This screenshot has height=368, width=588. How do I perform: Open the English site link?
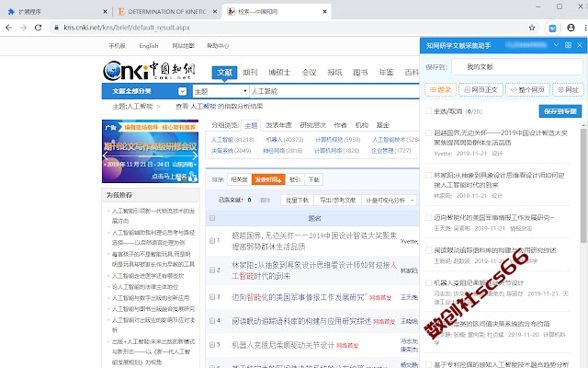pos(149,46)
